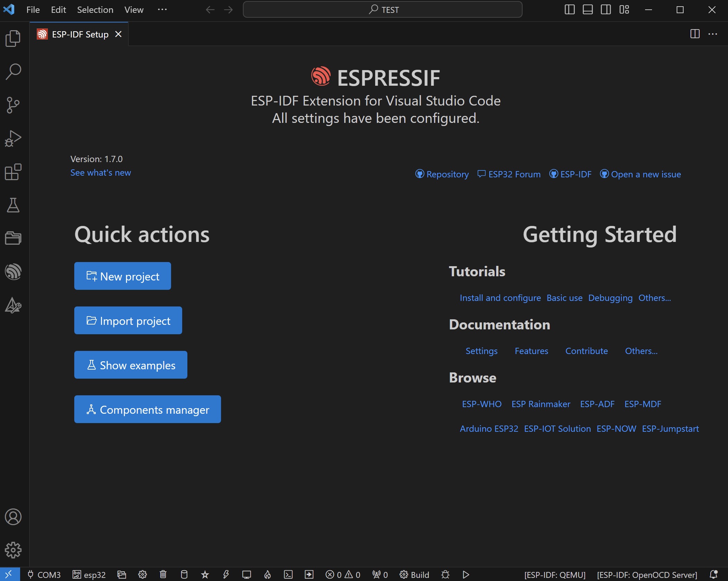
Task: Select the ESP-IDF Setup tab
Action: pyautogui.click(x=80, y=34)
